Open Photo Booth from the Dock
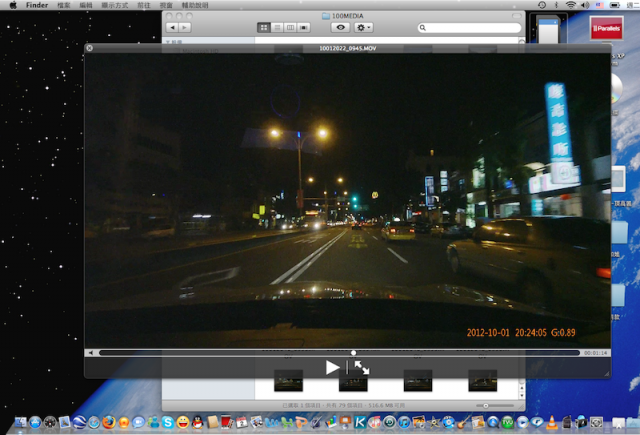This screenshot has height=435, width=640. pos(227,422)
